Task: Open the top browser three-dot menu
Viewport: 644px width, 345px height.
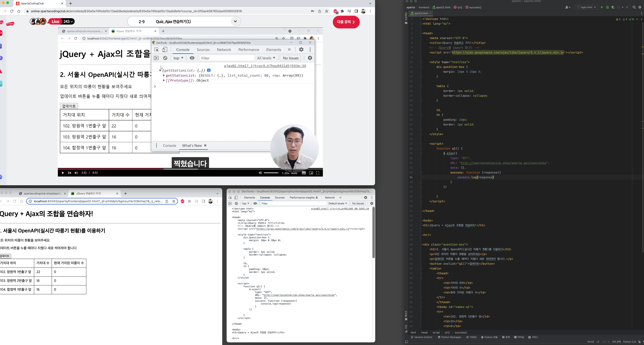Action: (x=370, y=11)
